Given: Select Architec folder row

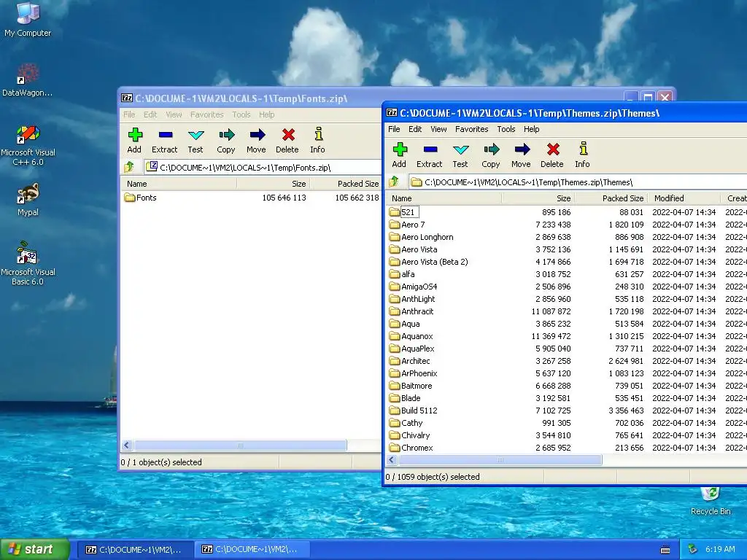Looking at the screenshot, I should [567, 361].
